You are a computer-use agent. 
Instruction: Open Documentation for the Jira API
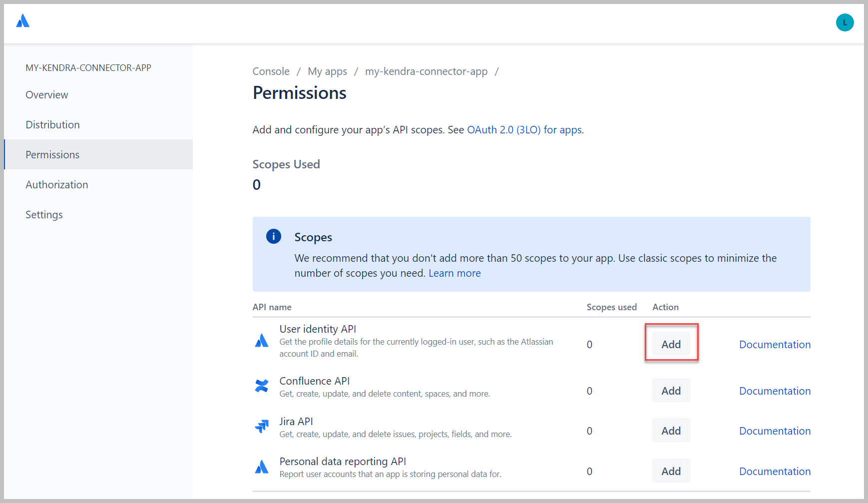775,431
